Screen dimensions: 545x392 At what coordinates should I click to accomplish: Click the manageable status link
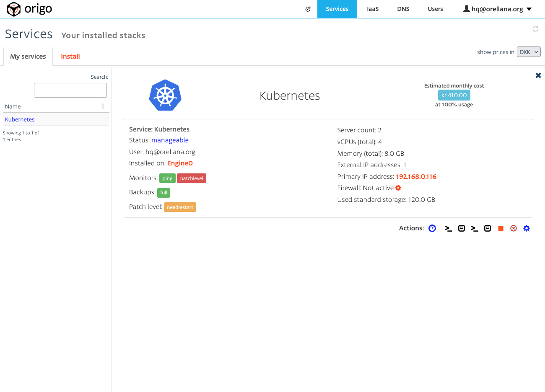[170, 140]
